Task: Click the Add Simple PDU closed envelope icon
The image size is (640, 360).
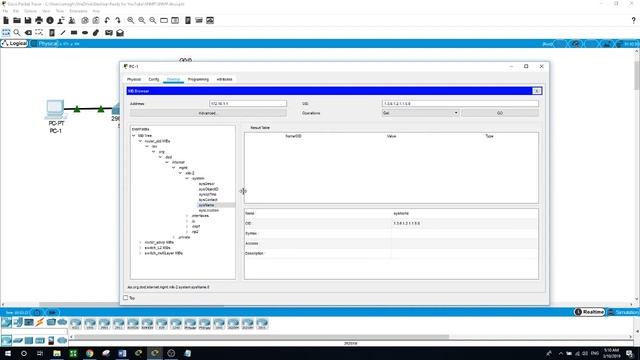Action: (109, 33)
